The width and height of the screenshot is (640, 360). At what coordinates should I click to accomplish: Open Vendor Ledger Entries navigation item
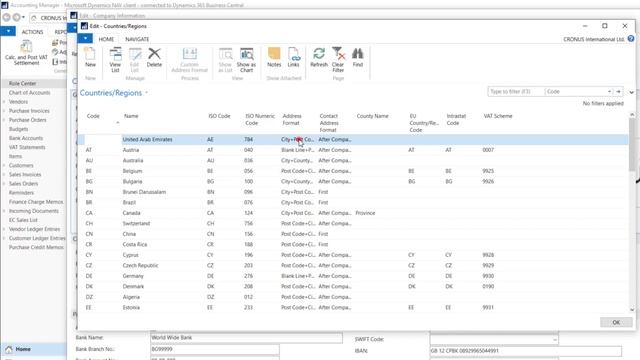coord(34,229)
